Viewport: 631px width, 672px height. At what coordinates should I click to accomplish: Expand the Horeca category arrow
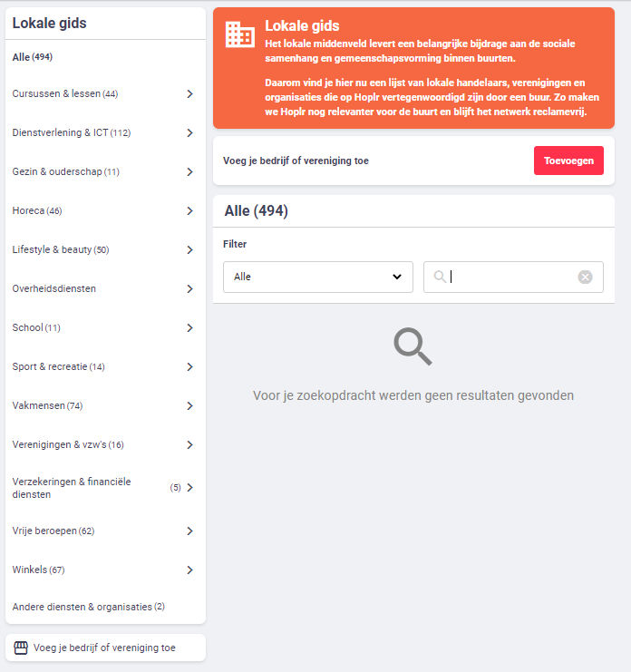pos(189,210)
